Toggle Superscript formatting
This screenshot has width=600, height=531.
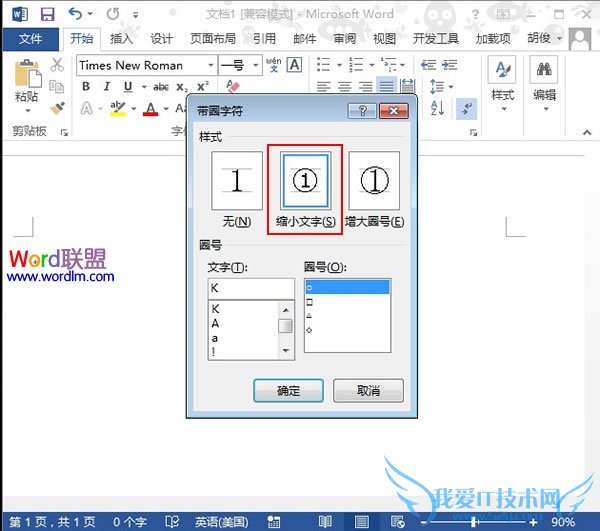pyautogui.click(x=203, y=86)
